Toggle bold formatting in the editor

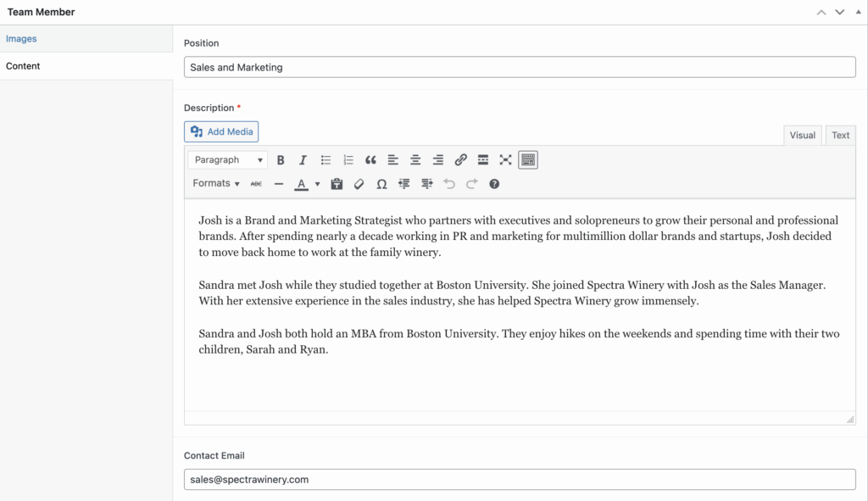(281, 159)
